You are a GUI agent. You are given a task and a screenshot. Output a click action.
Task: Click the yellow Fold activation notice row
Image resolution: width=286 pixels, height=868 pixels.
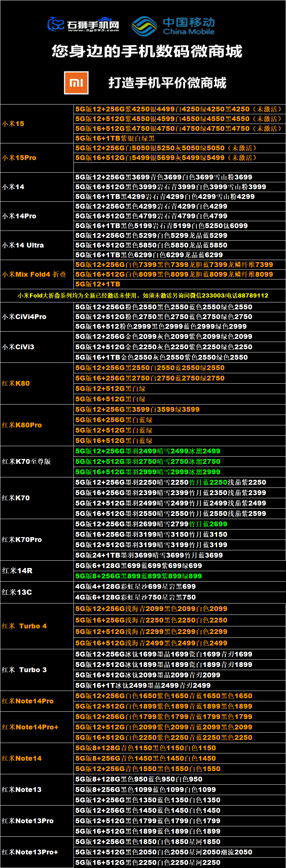pyautogui.click(x=143, y=296)
